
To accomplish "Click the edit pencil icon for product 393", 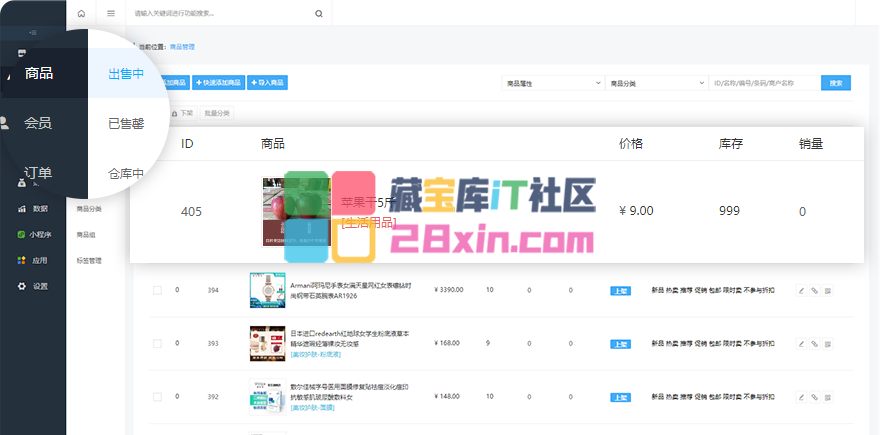I will (801, 344).
